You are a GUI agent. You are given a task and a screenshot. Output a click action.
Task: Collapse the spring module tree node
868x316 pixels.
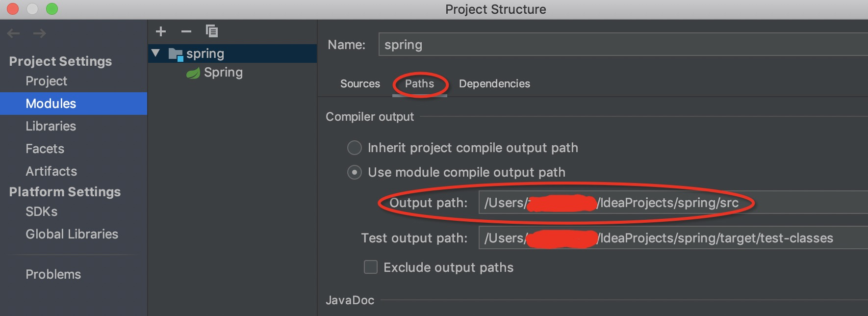pos(156,53)
